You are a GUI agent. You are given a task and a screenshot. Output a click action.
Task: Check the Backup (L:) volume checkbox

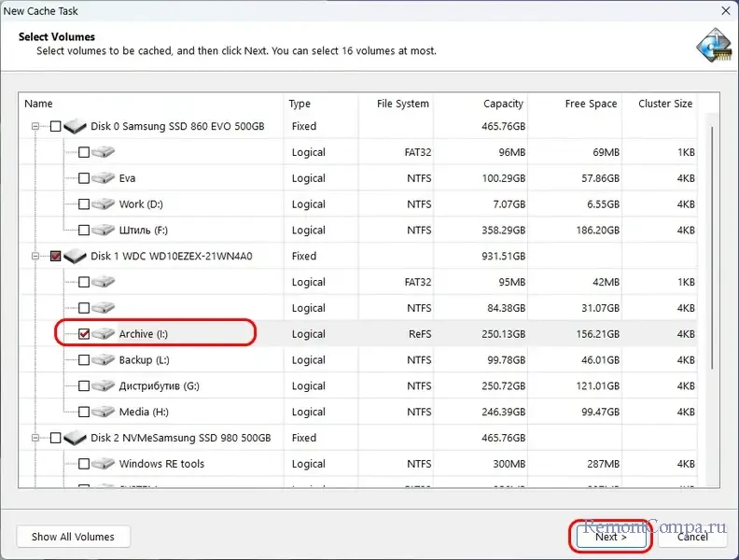click(x=84, y=360)
